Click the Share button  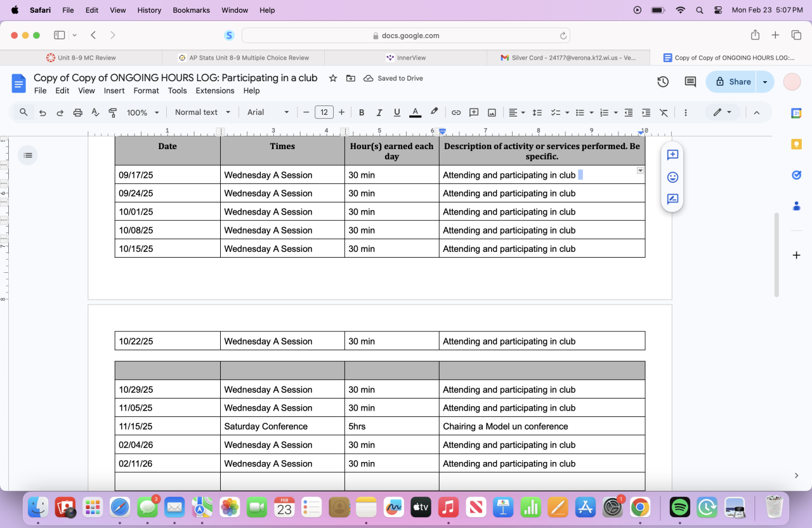(733, 82)
